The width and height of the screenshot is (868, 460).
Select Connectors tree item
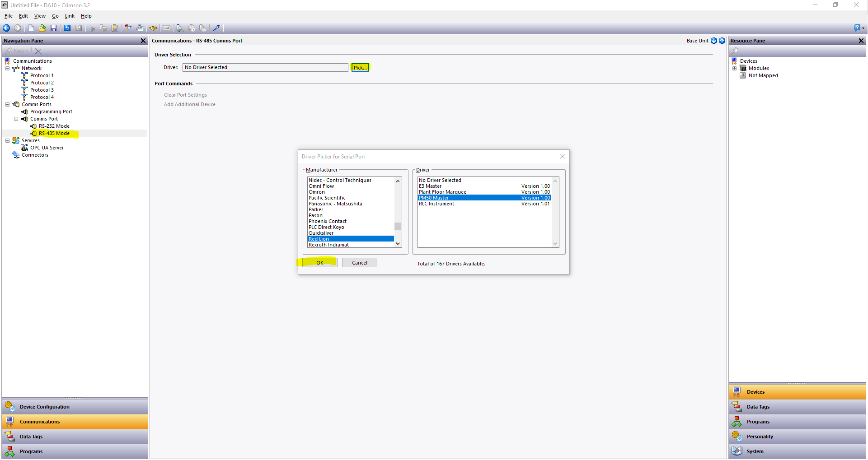click(35, 155)
